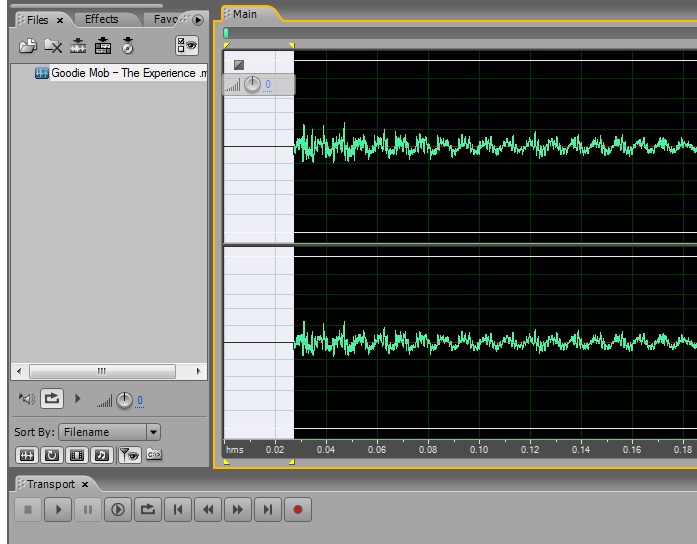The height and width of the screenshot is (544, 697).
Task: Click the preview volume value 0
Action: tap(140, 400)
